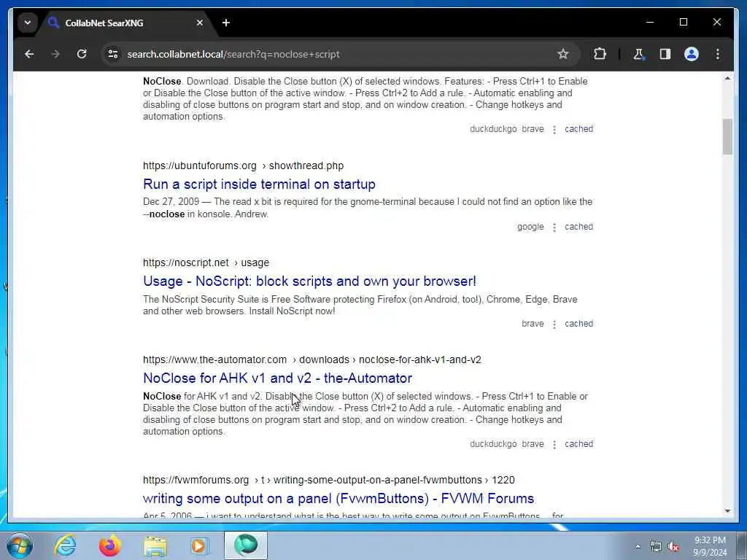The width and height of the screenshot is (747, 560).
Task: Open 'Usage - NoScript' result link
Action: coord(309,281)
